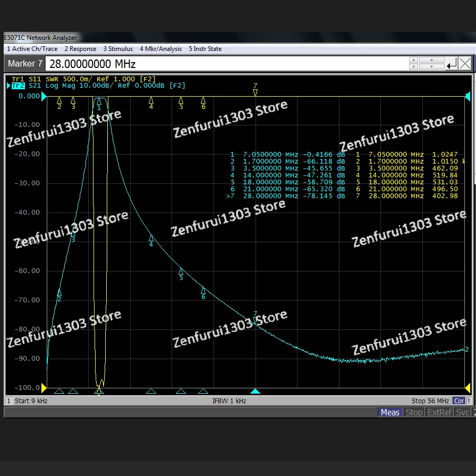476x476 pixels.
Task: Click the Meas status indicator
Action: (x=390, y=412)
